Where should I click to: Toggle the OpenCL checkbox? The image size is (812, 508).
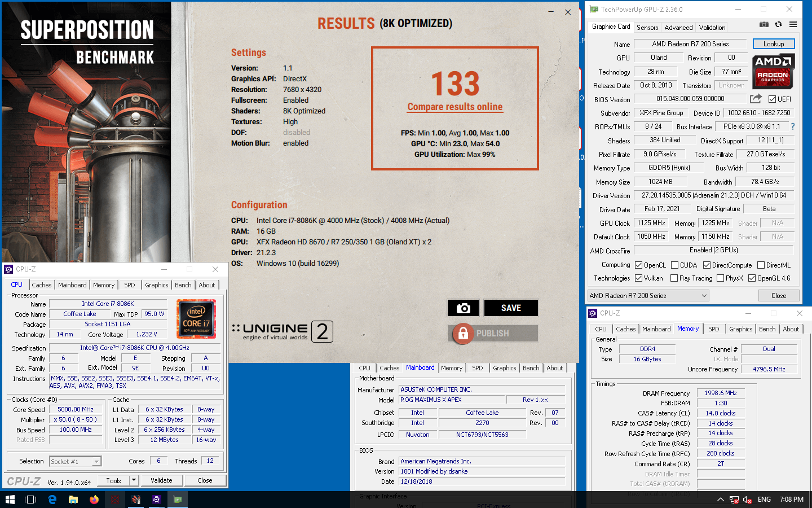pos(638,265)
